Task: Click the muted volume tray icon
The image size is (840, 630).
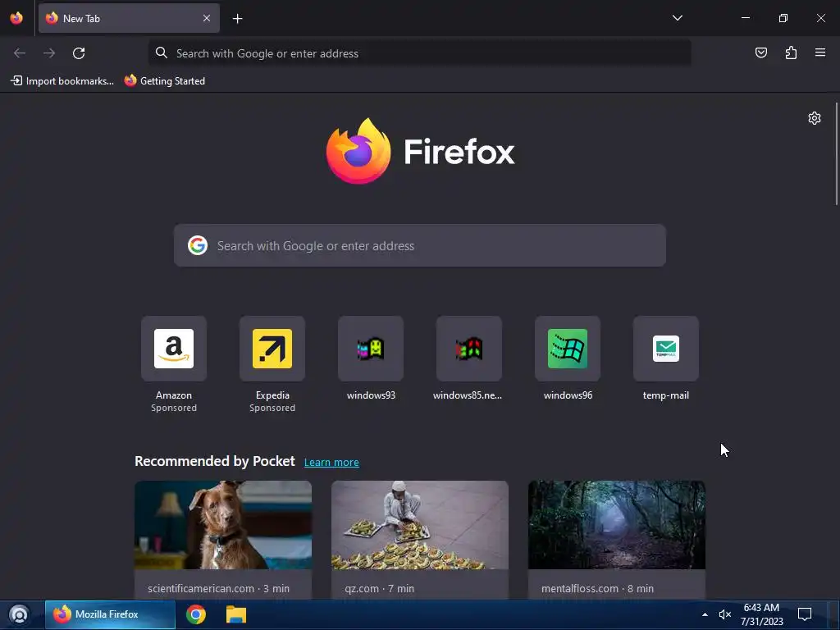Action: click(725, 614)
